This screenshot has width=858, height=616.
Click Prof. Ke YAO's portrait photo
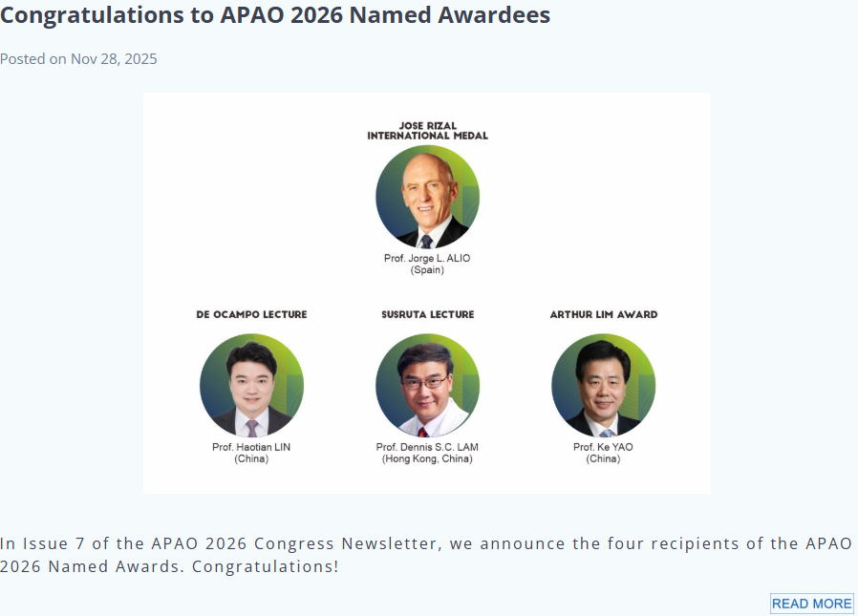pos(603,385)
